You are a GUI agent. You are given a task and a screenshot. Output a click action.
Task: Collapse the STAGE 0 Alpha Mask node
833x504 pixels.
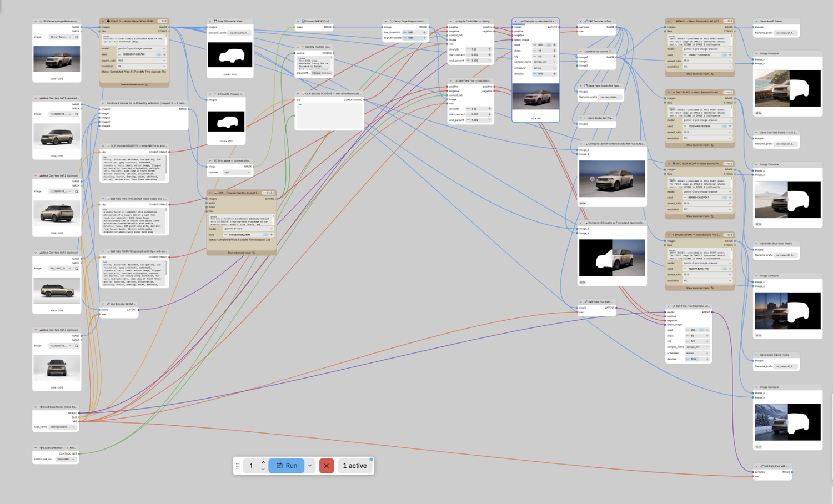point(103,21)
